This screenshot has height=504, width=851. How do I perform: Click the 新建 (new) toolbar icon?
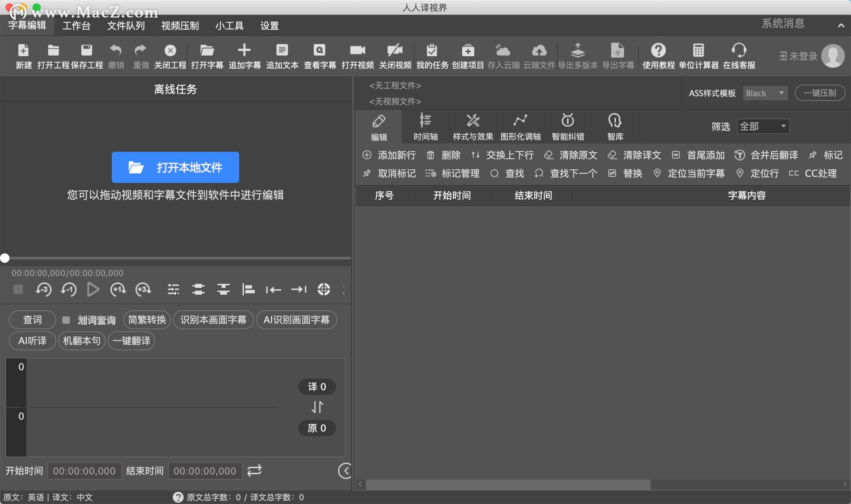(x=23, y=50)
